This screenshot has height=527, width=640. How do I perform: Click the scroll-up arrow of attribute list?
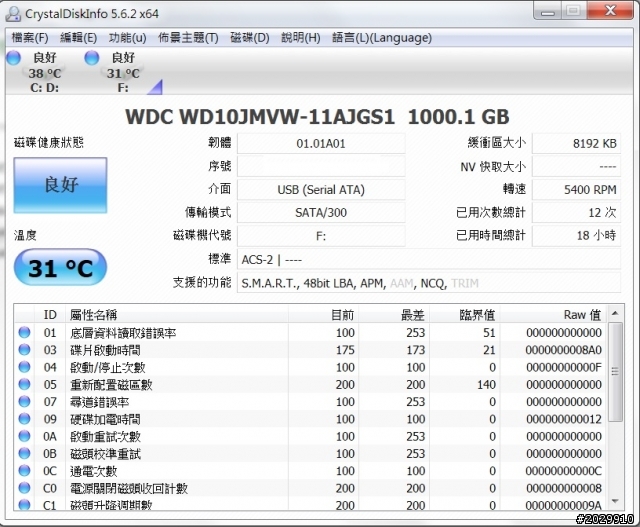(615, 314)
